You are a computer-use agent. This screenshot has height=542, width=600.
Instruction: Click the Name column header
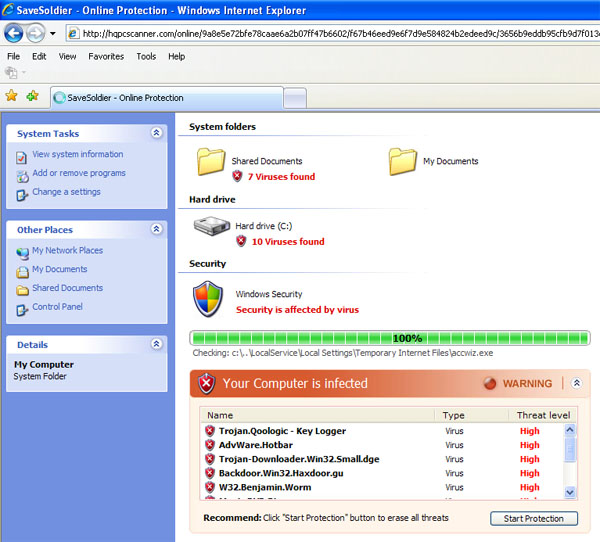[317, 415]
